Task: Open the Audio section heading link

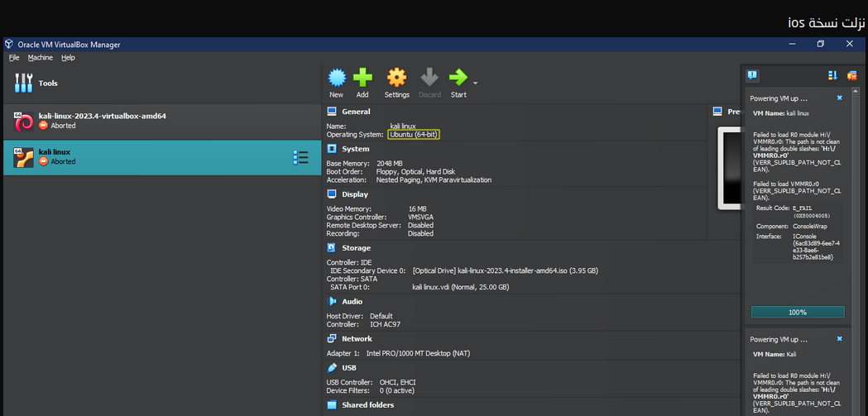Action: (x=352, y=302)
